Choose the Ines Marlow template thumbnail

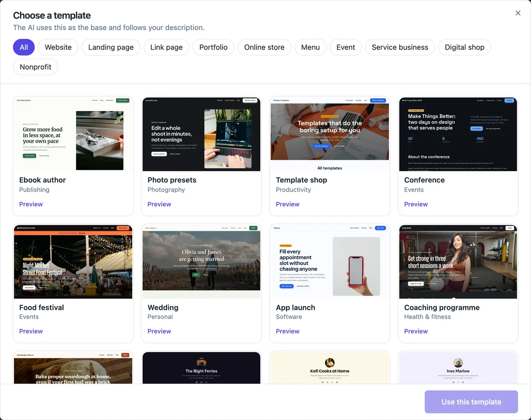pyautogui.click(x=458, y=368)
